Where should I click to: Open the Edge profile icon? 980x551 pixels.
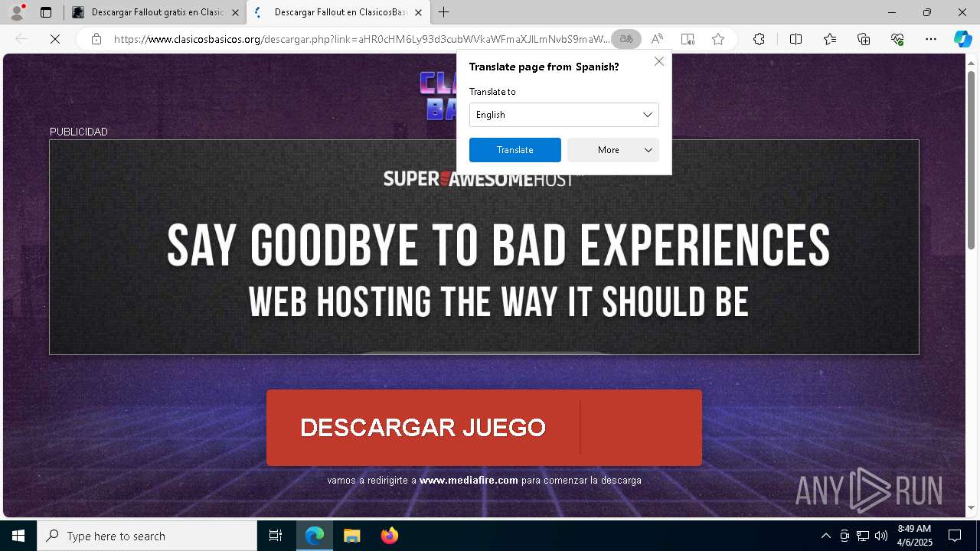coord(16,12)
